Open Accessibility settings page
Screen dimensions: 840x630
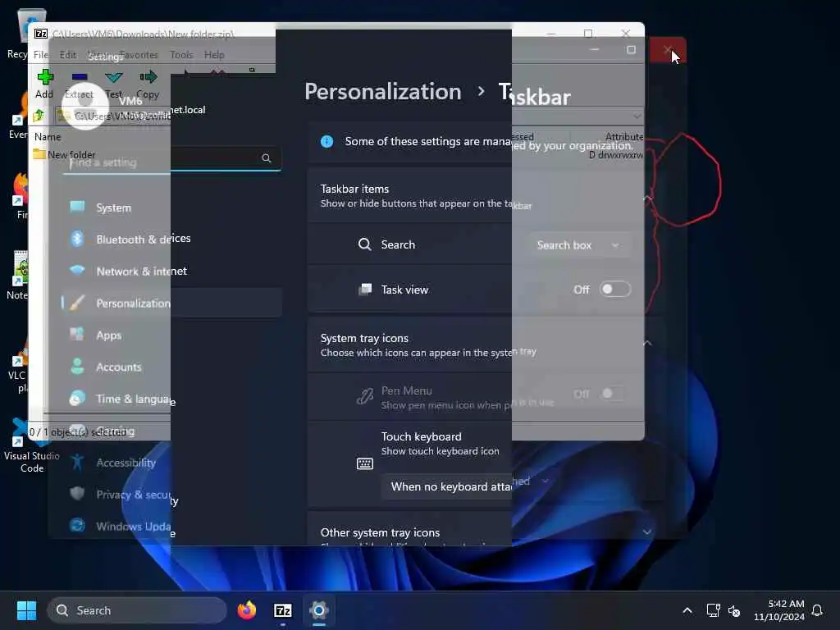coord(171,463)
